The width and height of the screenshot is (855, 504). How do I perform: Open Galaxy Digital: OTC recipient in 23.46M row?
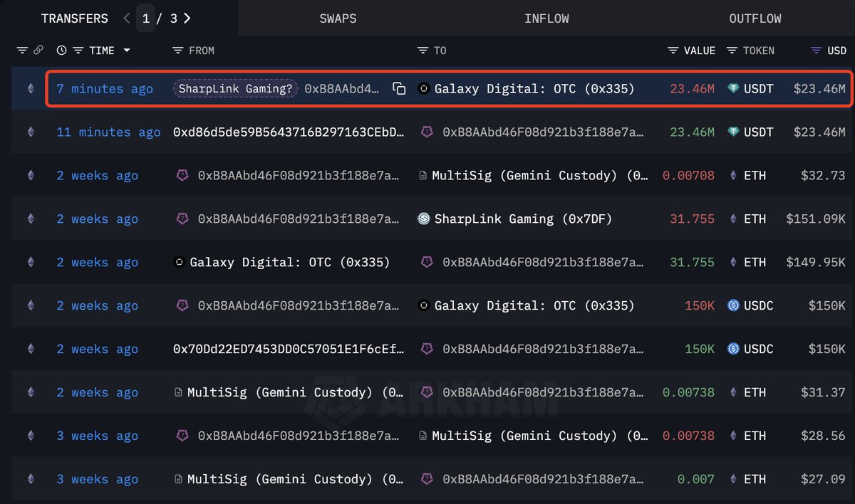click(534, 89)
